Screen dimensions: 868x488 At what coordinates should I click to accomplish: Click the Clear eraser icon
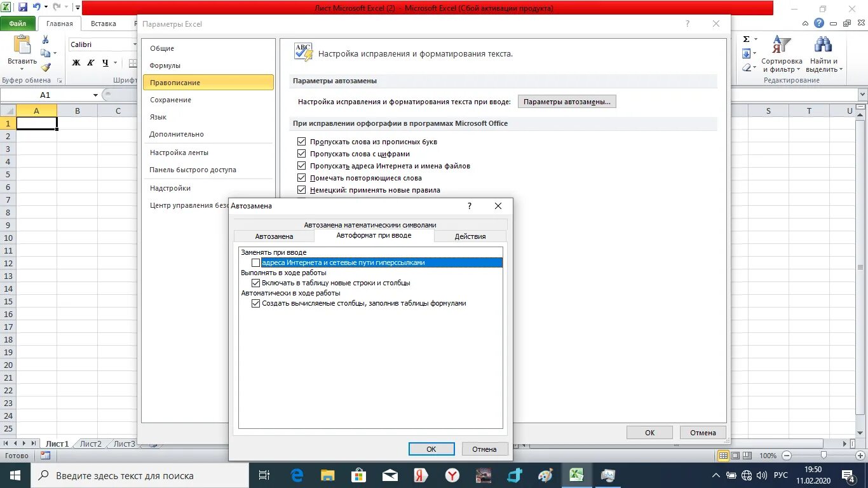point(747,67)
